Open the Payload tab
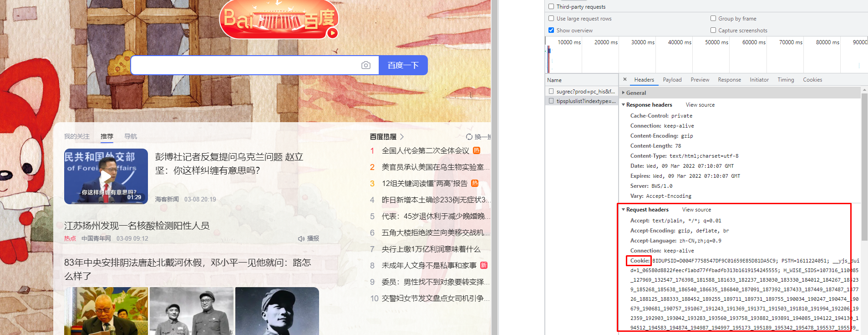868x335 pixels. [x=672, y=80]
